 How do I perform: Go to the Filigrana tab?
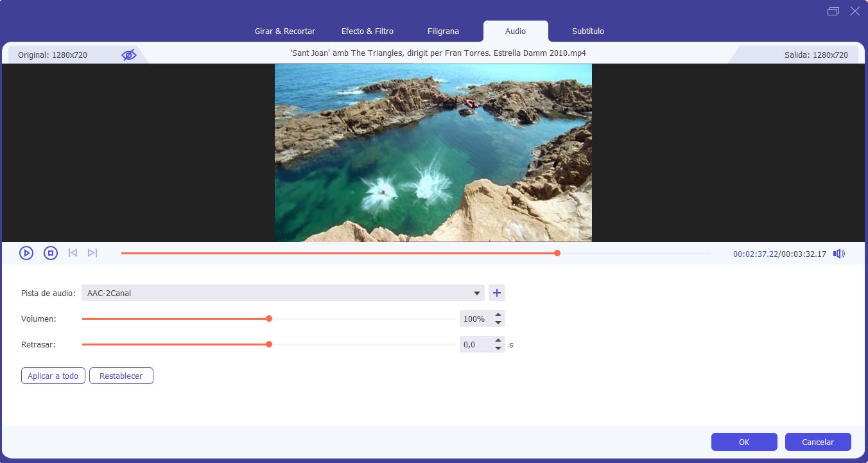click(x=443, y=31)
